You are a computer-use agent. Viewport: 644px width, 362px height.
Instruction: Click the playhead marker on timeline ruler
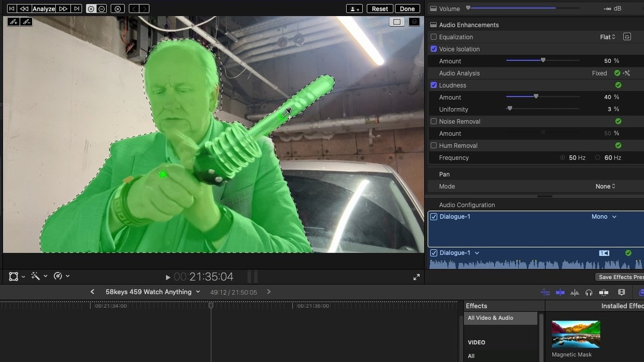point(211,305)
